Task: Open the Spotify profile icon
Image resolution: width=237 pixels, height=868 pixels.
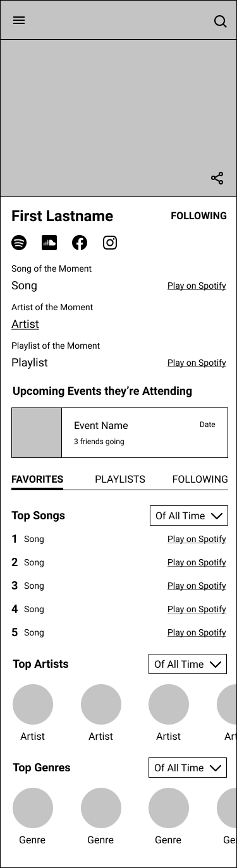Action: [19, 243]
